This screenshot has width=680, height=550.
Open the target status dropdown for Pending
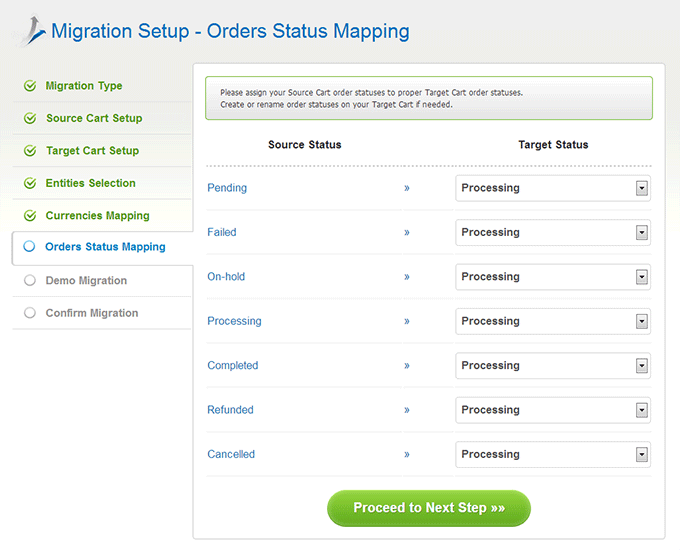641,188
